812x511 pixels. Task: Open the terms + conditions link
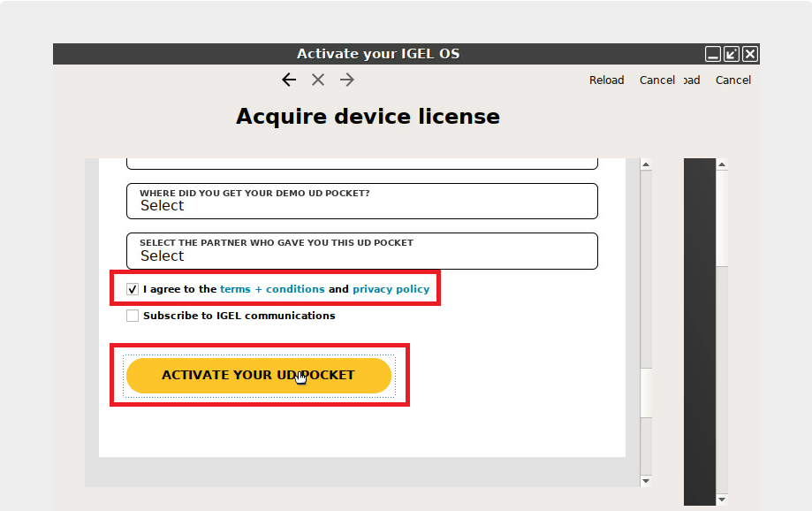[272, 289]
